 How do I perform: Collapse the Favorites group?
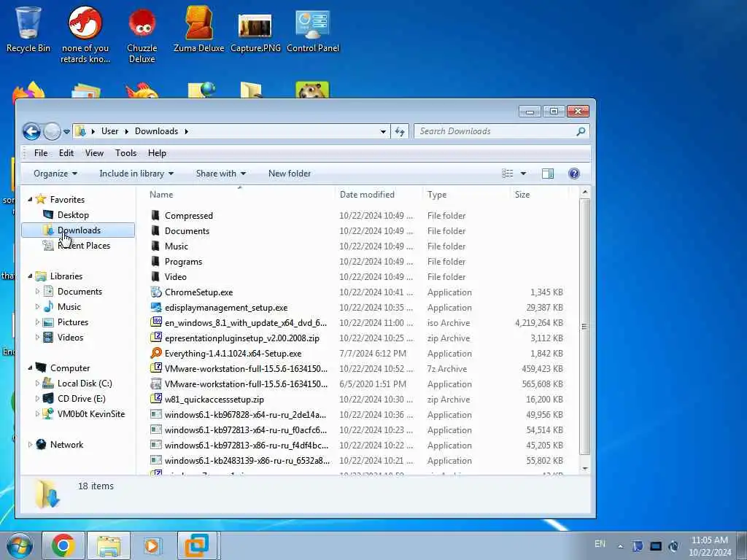pos(30,200)
